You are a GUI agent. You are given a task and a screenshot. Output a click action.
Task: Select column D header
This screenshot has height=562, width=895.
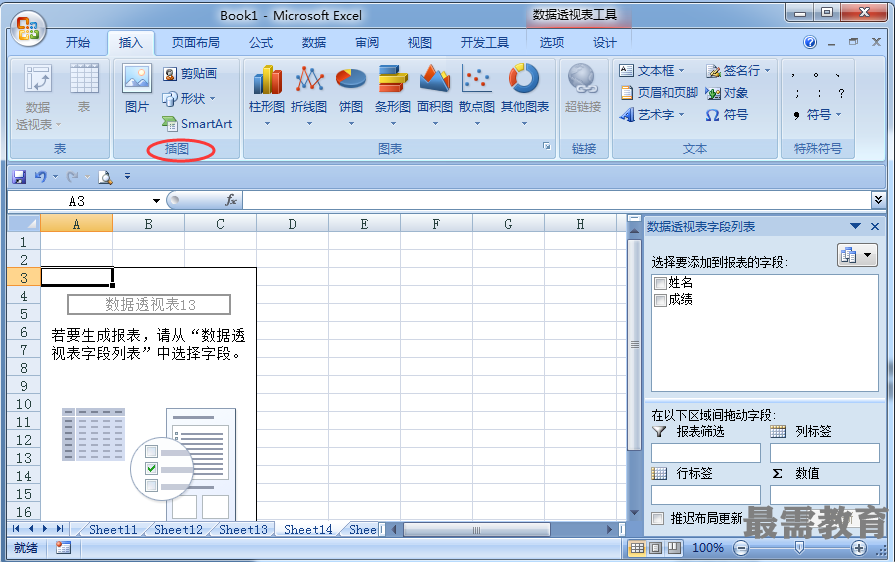[292, 224]
